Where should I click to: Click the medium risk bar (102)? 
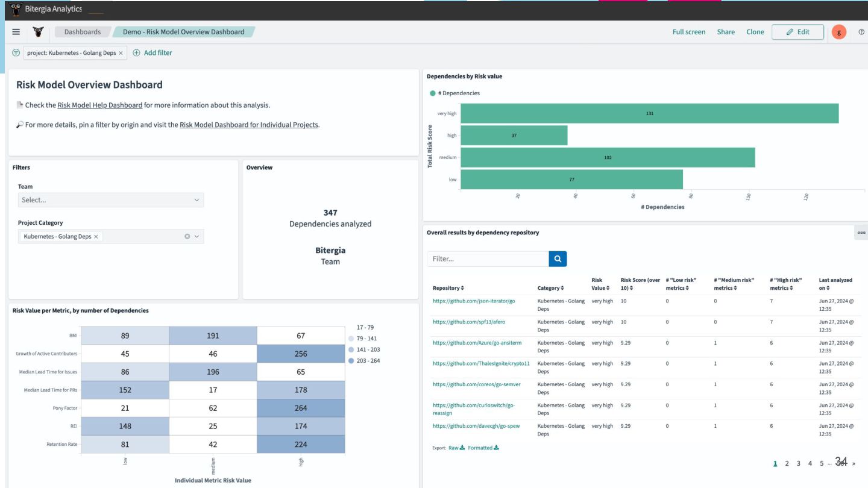click(x=608, y=157)
